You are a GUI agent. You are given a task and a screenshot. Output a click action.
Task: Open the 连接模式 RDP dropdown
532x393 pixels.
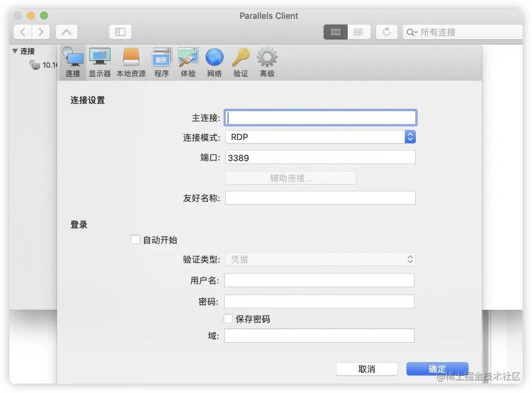click(320, 137)
